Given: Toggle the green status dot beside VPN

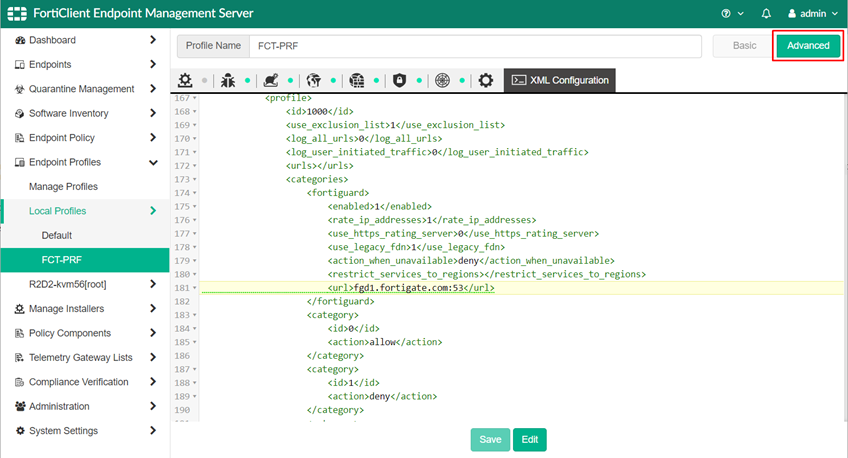Looking at the screenshot, I should (418, 80).
